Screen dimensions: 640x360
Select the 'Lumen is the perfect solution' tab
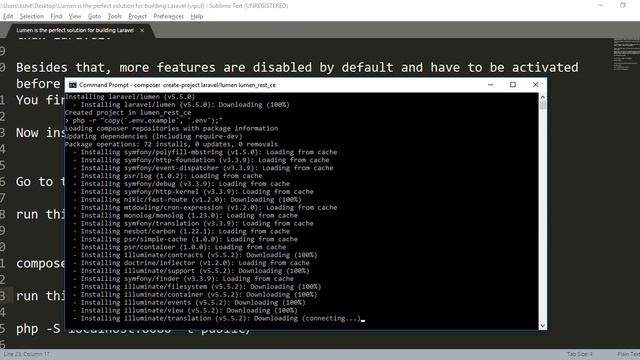75,30
